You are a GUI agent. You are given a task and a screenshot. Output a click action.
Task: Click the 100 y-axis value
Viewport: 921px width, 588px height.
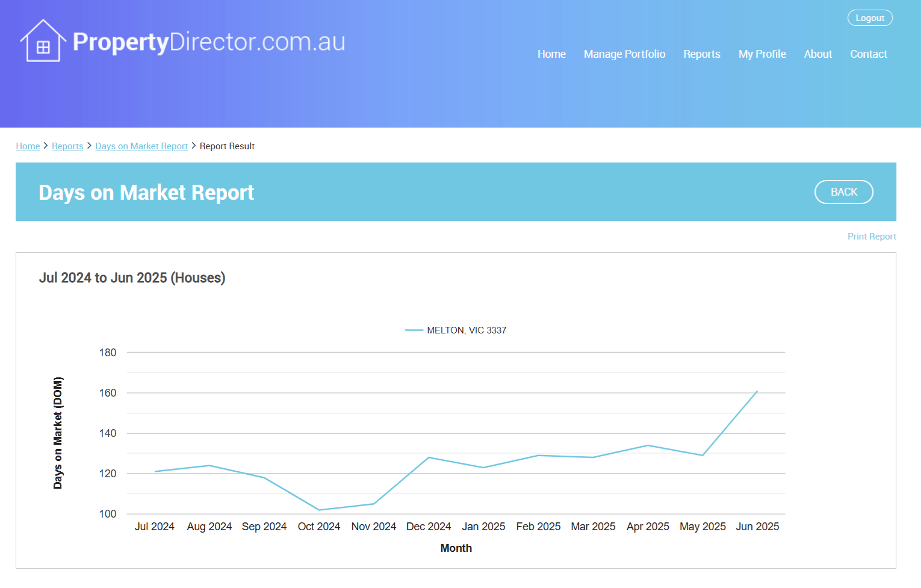108,514
